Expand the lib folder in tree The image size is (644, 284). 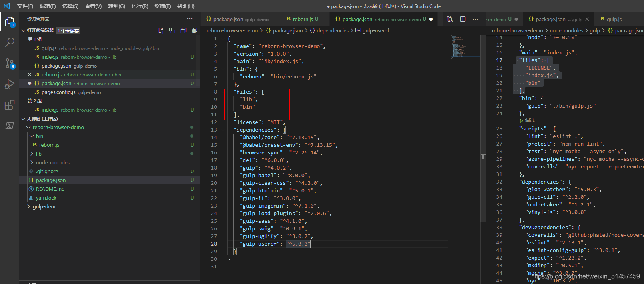point(32,154)
